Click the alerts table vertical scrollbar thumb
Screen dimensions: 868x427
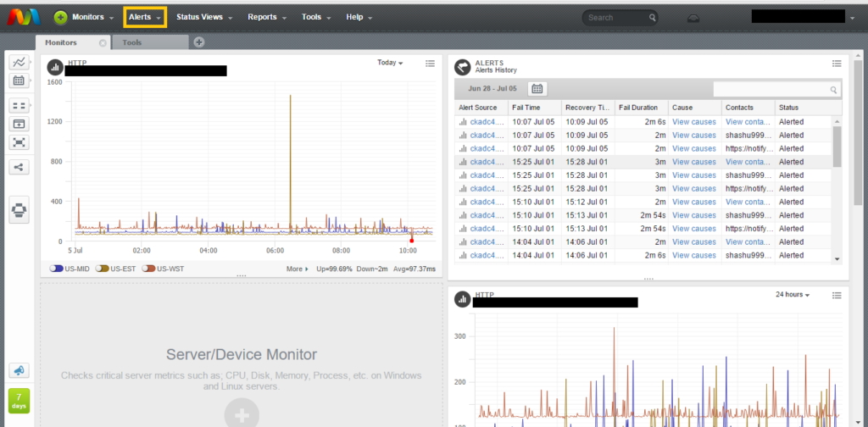click(837, 147)
